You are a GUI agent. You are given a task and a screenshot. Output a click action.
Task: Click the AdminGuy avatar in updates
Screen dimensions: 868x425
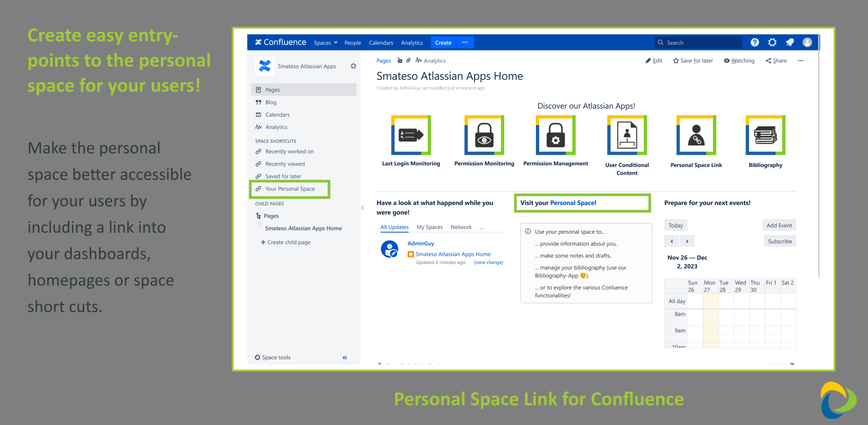[390, 249]
